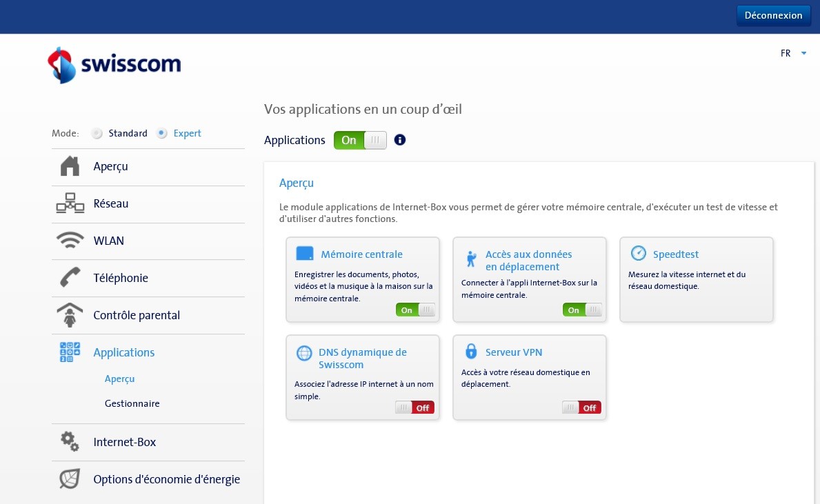Screen dimensions: 820x504
Task: Enable DNS dynamique de Swisscom switch
Action: [414, 407]
